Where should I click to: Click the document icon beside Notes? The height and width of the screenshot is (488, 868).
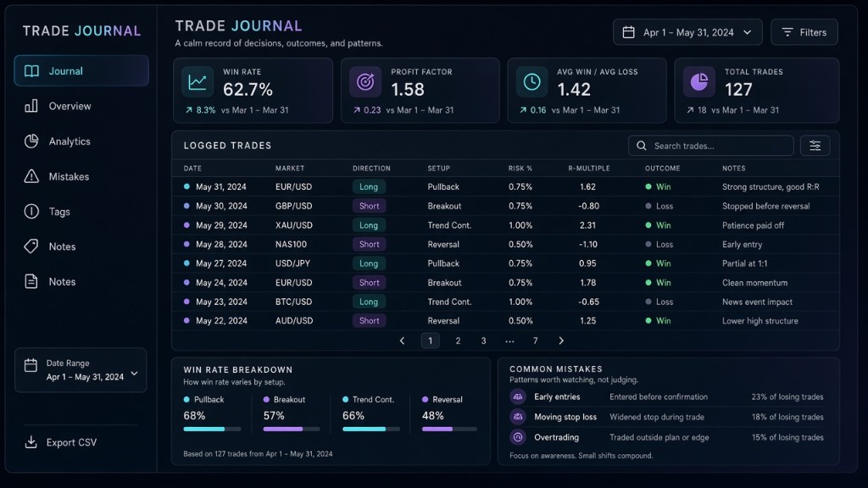click(31, 281)
